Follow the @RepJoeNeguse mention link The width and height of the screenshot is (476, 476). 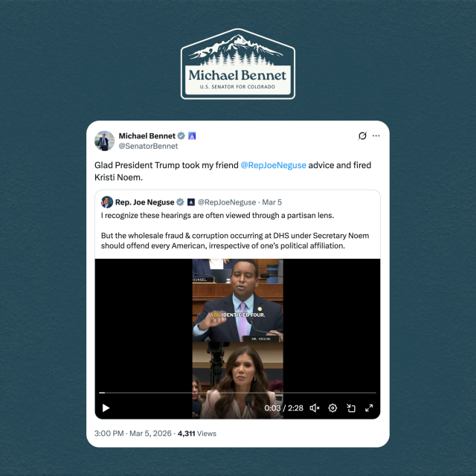(273, 165)
